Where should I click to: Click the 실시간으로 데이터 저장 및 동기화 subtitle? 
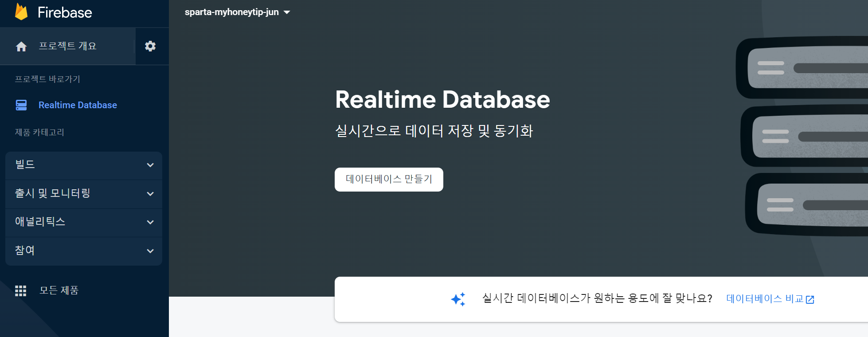pos(434,131)
